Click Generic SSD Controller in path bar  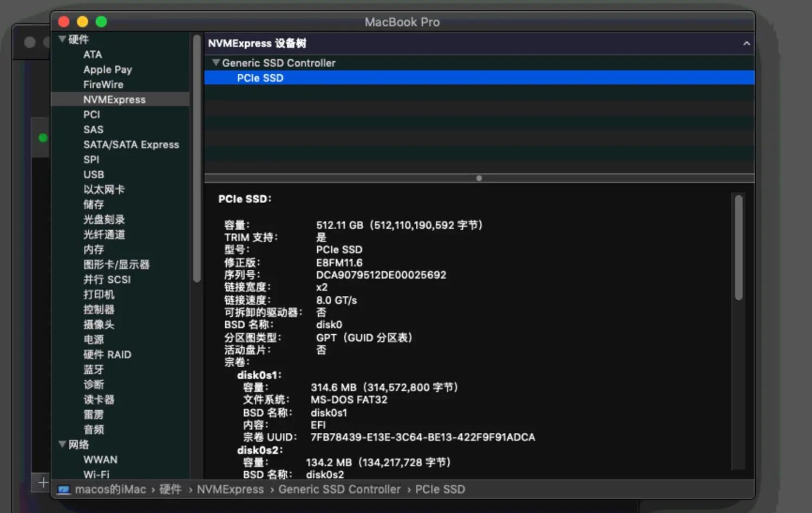pyautogui.click(x=339, y=490)
